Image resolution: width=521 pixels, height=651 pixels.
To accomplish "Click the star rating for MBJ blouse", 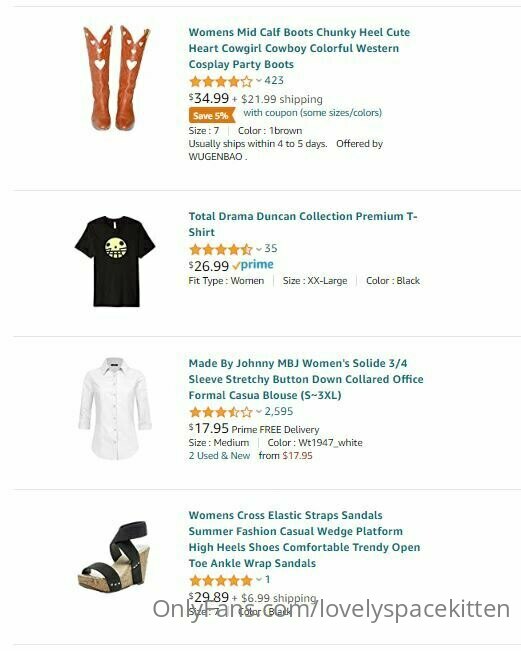I will pyautogui.click(x=221, y=412).
